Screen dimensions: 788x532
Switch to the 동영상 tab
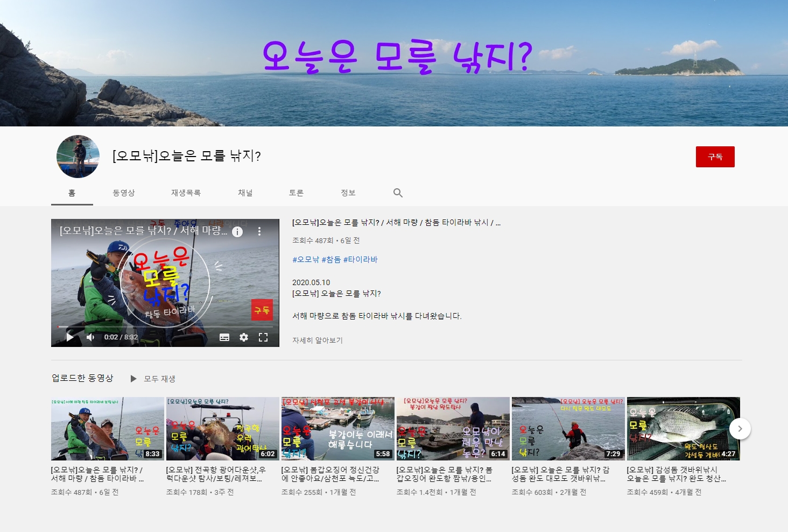click(x=124, y=193)
